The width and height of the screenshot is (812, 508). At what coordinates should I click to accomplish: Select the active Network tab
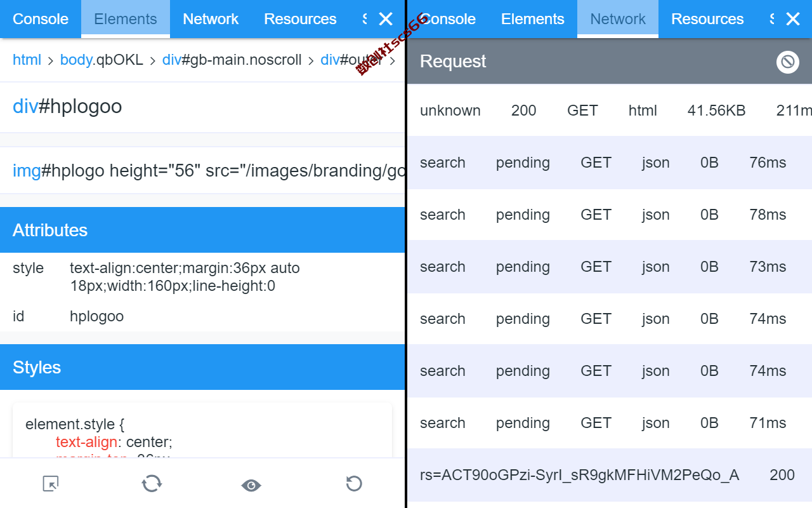(x=618, y=19)
